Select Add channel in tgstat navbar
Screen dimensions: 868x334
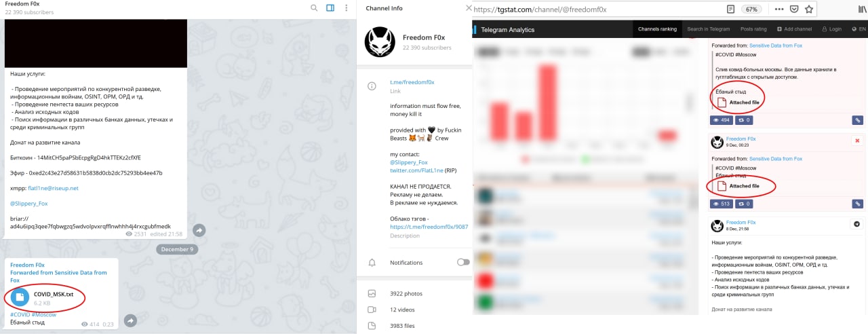pos(794,29)
